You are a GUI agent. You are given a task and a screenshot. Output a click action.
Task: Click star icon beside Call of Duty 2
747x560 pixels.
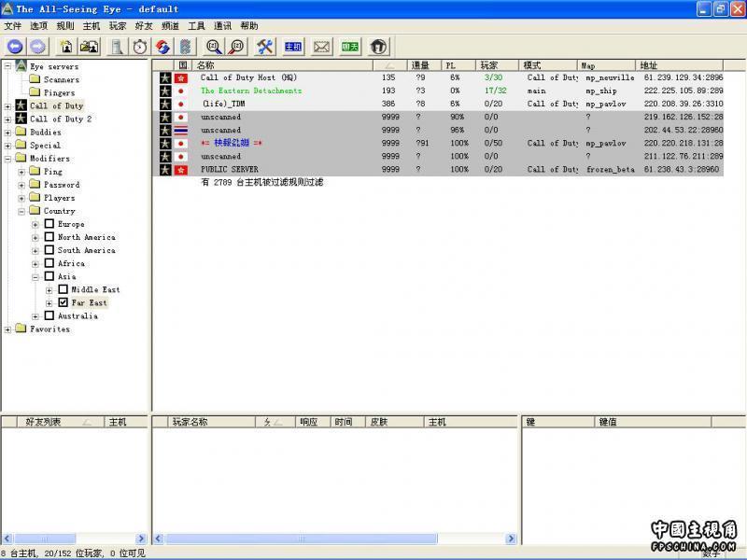(21, 119)
